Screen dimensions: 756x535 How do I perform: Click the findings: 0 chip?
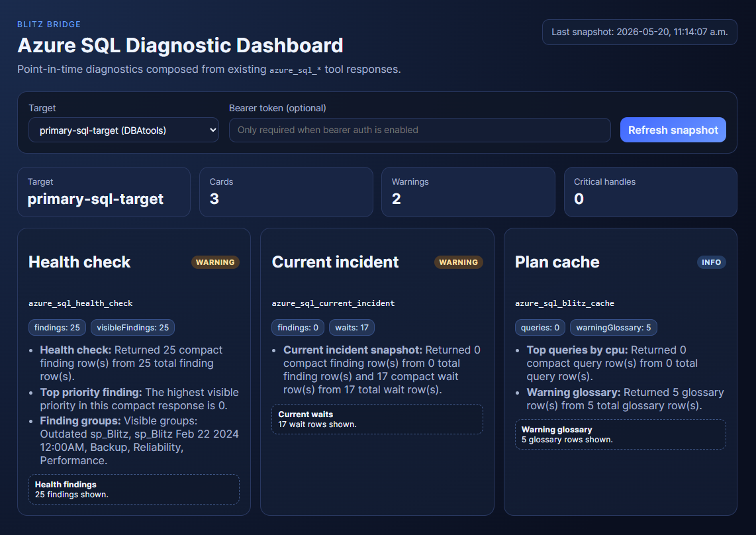click(x=298, y=328)
